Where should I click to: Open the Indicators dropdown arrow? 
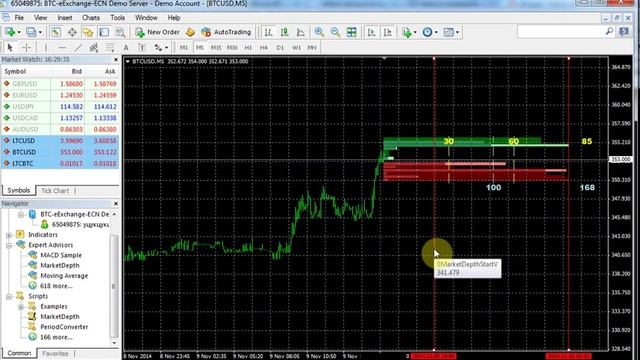point(415,32)
